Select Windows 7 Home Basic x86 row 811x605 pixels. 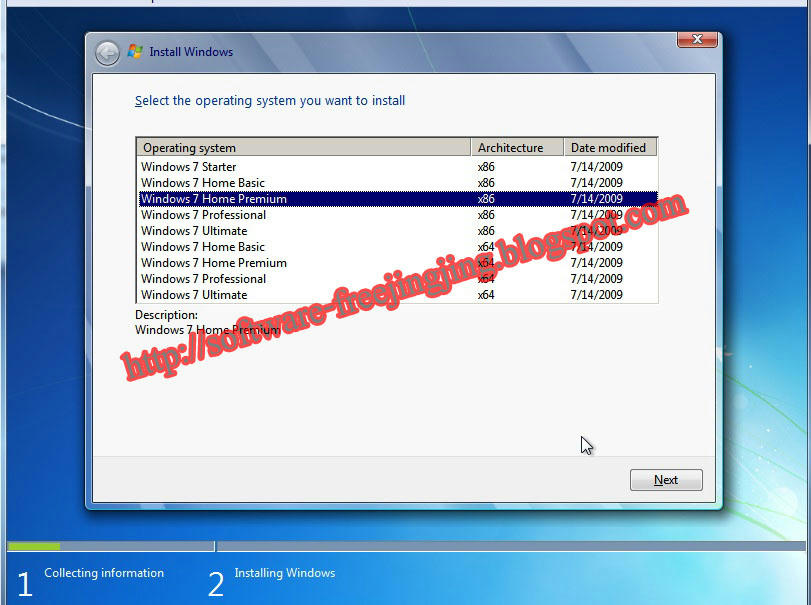click(x=203, y=183)
